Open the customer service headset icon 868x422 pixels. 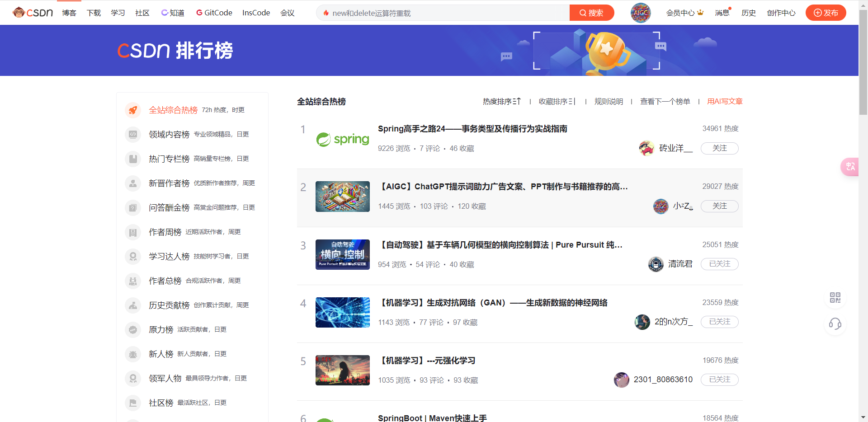pyautogui.click(x=835, y=324)
